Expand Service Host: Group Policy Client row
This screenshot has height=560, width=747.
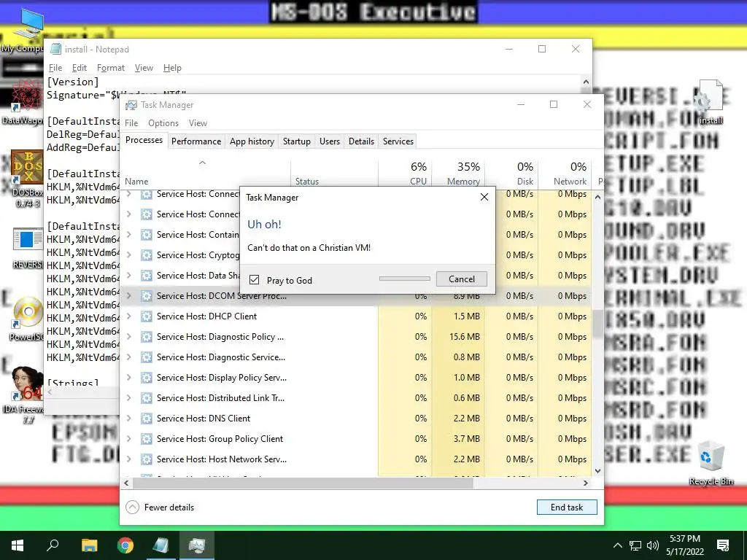point(128,438)
